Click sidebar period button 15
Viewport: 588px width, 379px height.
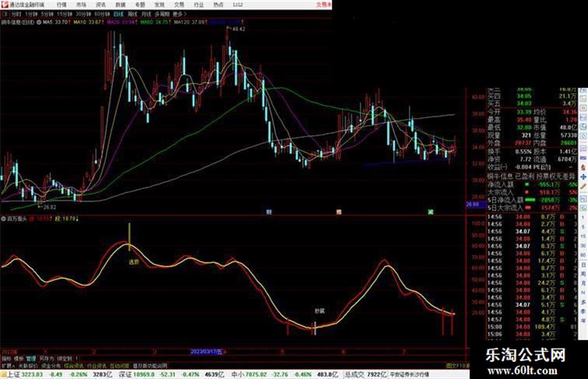point(583,236)
